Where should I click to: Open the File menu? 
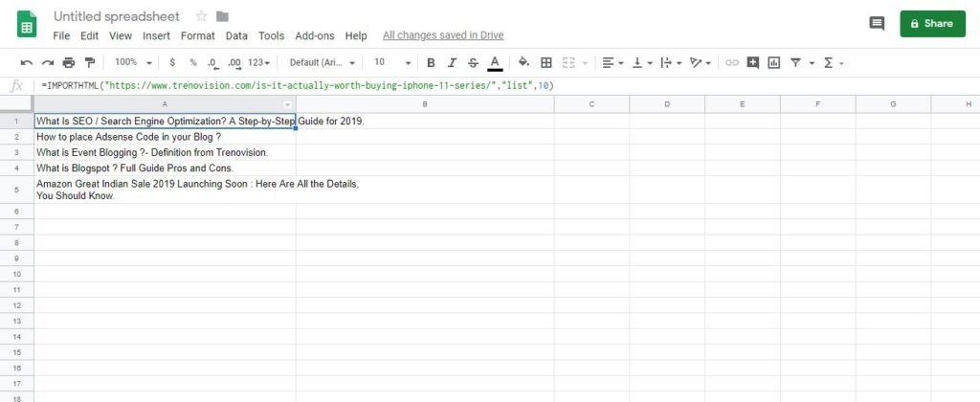(61, 35)
